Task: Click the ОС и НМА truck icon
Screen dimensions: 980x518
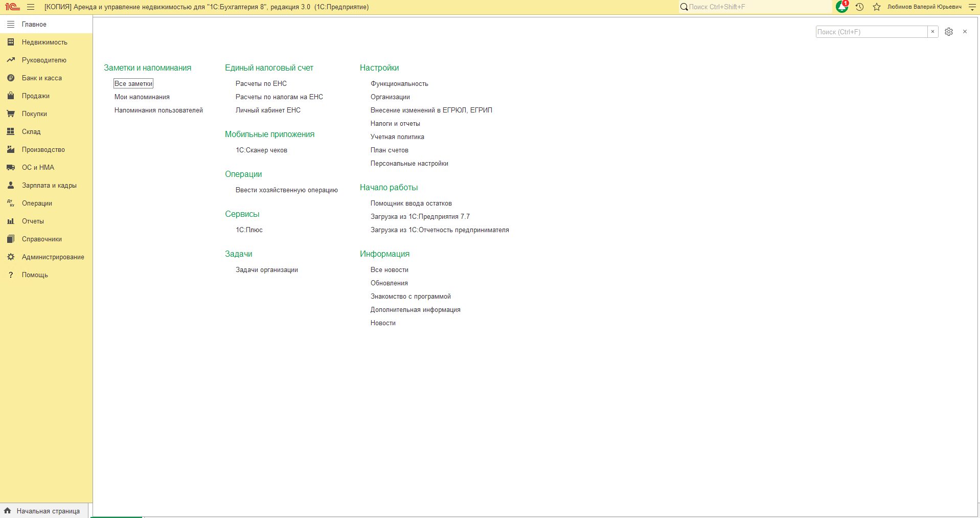Action: pos(11,168)
